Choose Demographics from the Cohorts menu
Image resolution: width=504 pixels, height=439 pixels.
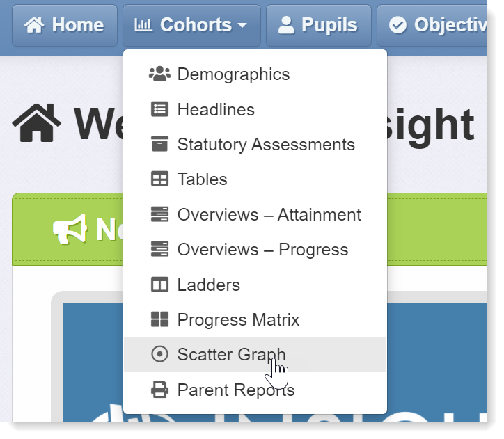255,74
